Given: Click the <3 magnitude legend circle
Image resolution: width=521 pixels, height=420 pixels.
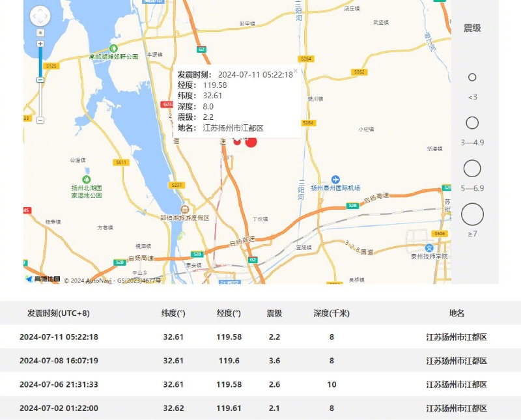Looking at the screenshot, I should (472, 77).
